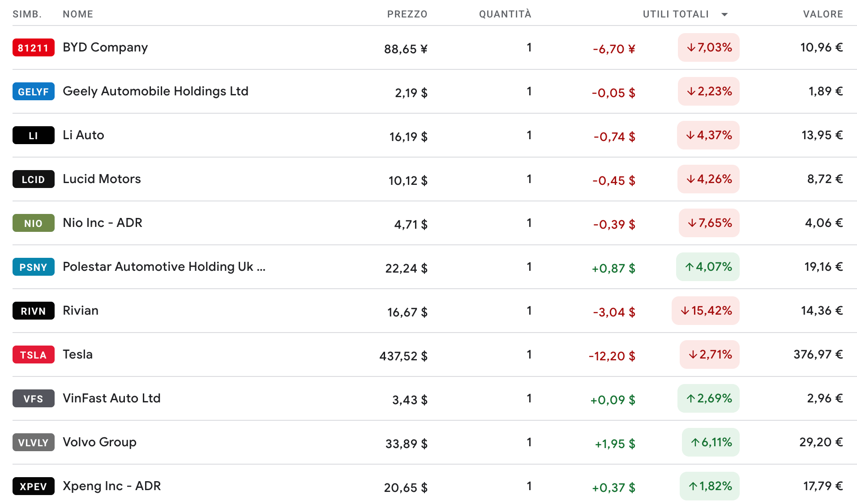Click the value 29,20 €

point(821,442)
